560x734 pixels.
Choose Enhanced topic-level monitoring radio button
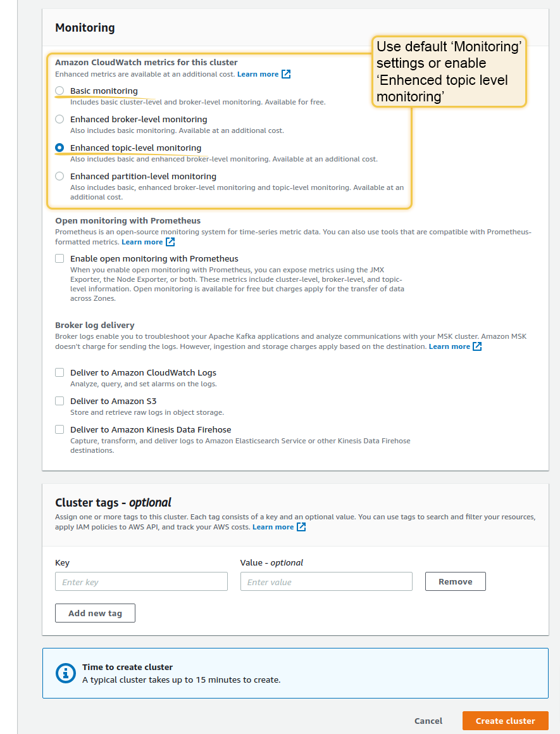[59, 148]
